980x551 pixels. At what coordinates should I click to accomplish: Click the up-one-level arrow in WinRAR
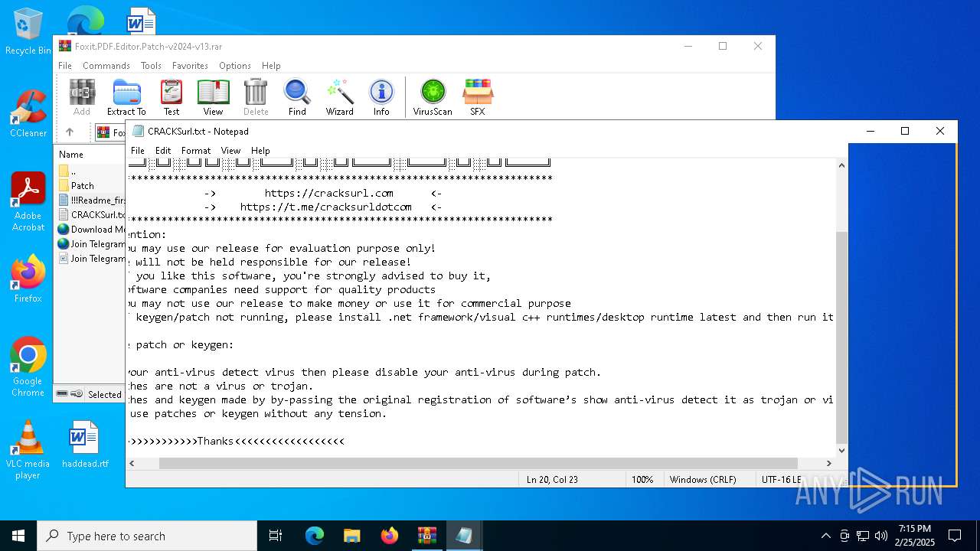70,132
